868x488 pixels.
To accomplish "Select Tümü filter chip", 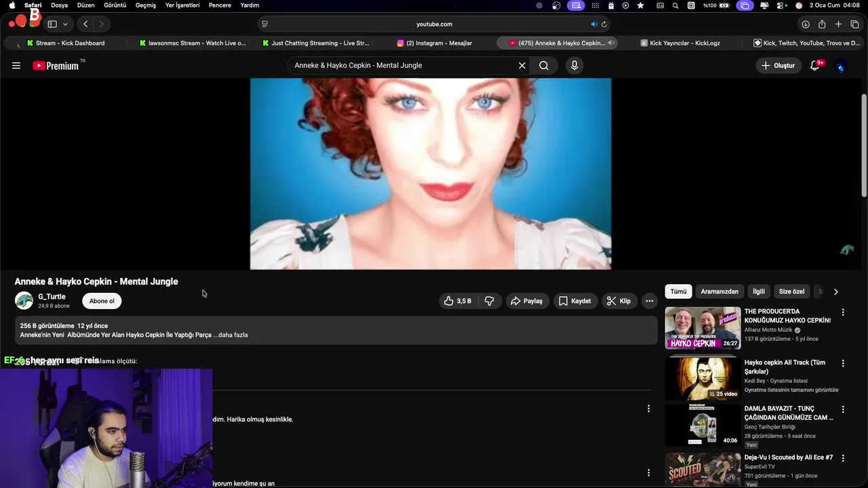I will (678, 291).
